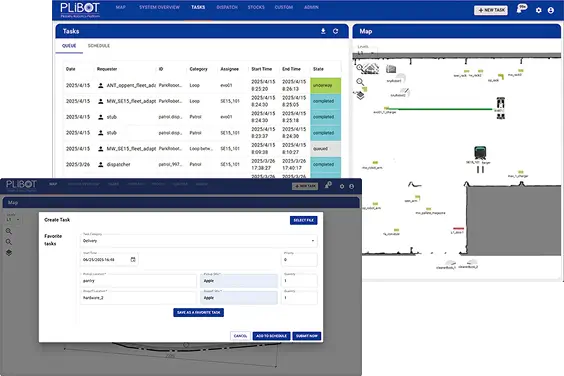This screenshot has height=376, width=564.
Task: Switch to the QUEUE tab
Action: (x=69, y=46)
